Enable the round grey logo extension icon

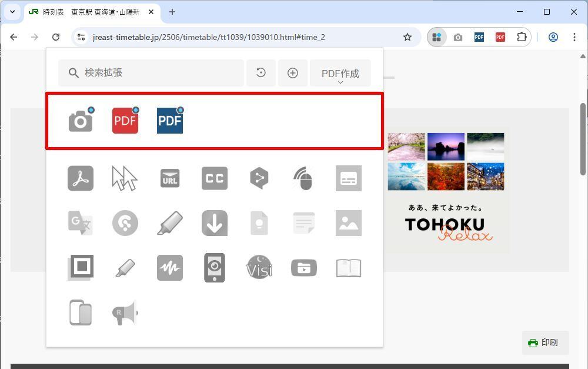tap(125, 223)
